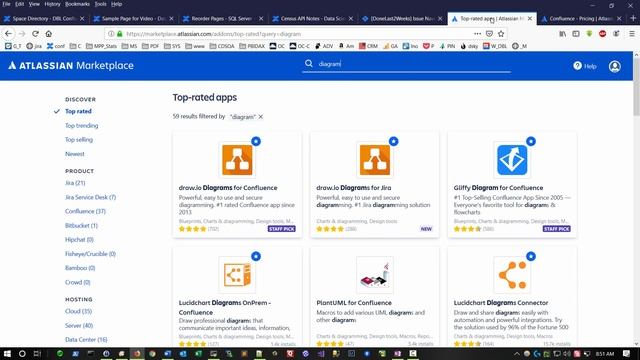Open a new browser tab
The height and width of the screenshot is (360, 640).
click(633, 18)
